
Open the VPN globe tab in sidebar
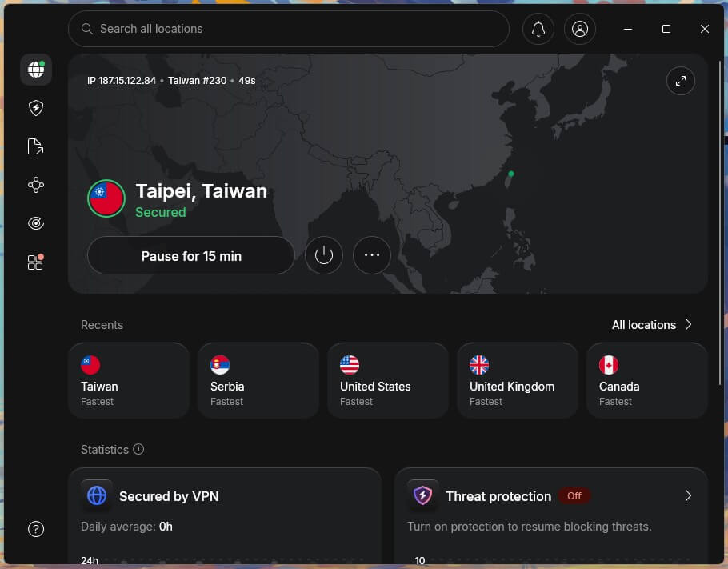coord(36,70)
